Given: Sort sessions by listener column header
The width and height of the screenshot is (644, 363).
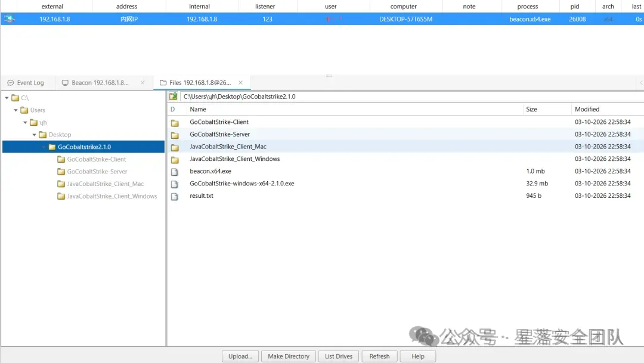Looking at the screenshot, I should (265, 7).
